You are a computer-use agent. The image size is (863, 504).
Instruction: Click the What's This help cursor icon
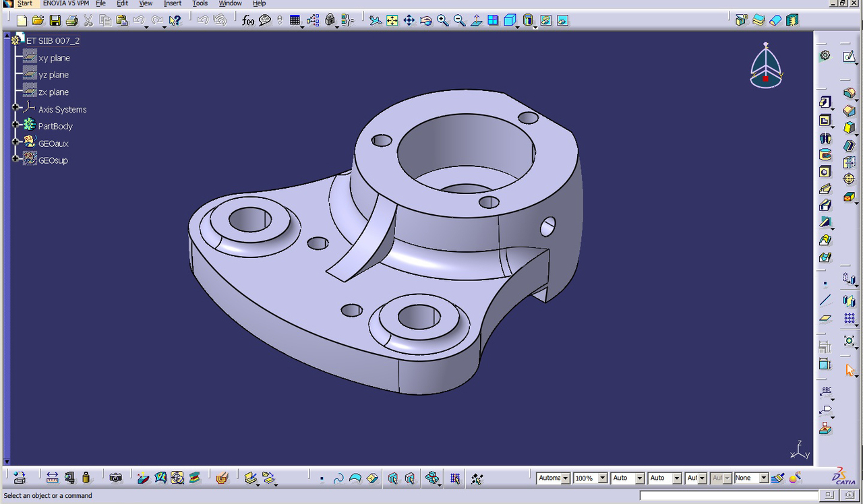coord(175,21)
